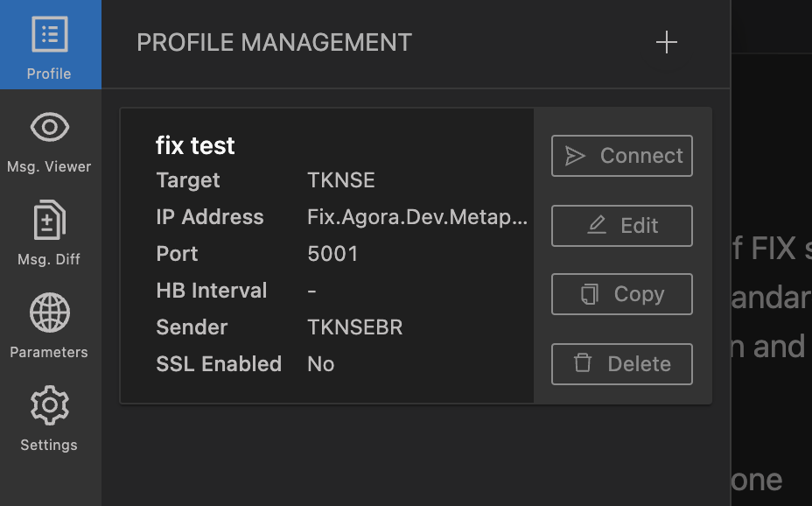Click the SSL Enabled value No
The image size is (812, 506).
pos(320,364)
